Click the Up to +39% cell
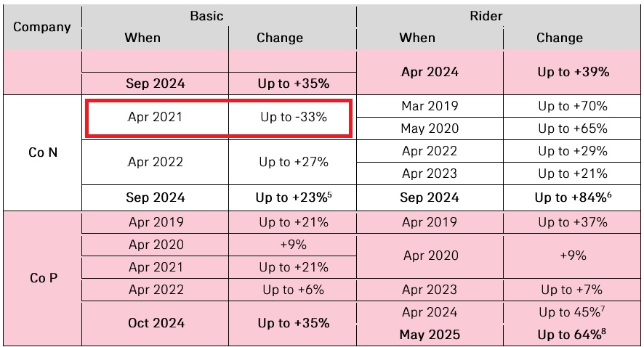644x347 pixels. [x=573, y=72]
